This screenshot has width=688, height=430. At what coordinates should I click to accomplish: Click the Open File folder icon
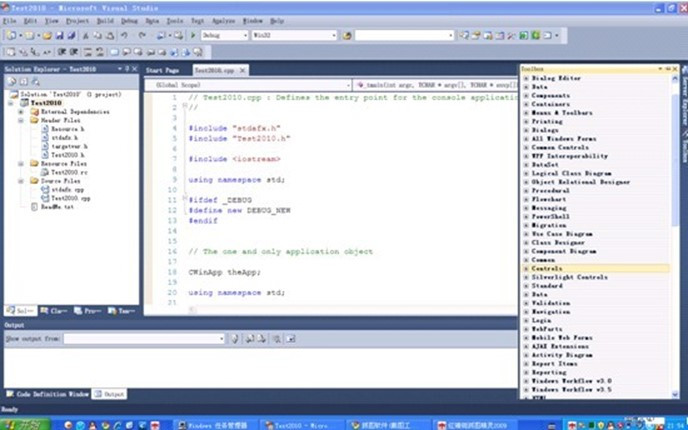click(47, 36)
